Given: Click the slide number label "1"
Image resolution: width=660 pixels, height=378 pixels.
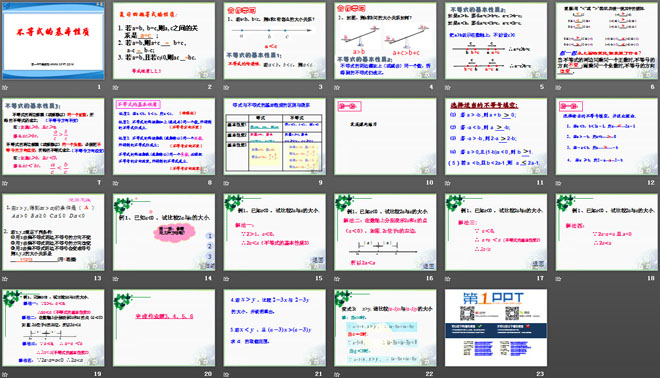Looking at the screenshot, I should click(99, 87).
